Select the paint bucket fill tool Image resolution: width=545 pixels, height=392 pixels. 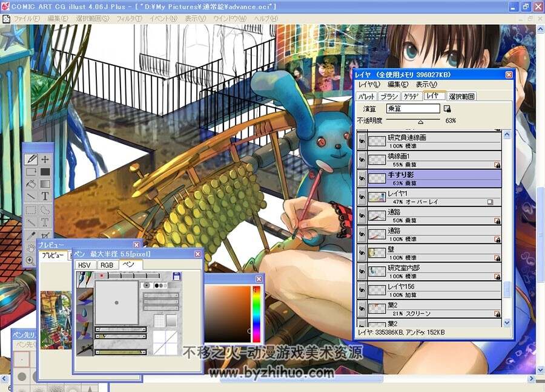click(x=31, y=184)
